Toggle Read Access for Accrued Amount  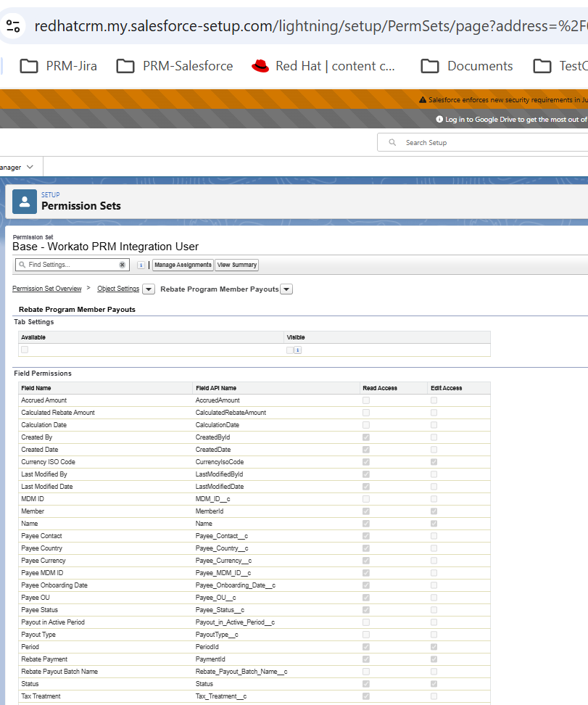[366, 400]
